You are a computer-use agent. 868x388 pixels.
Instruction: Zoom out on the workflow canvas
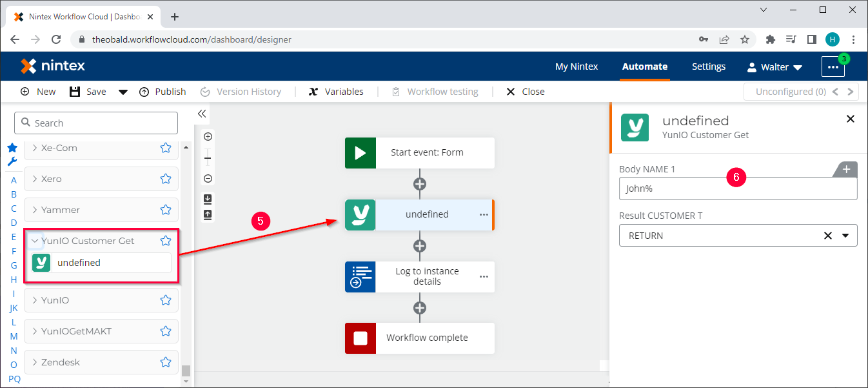coord(208,178)
